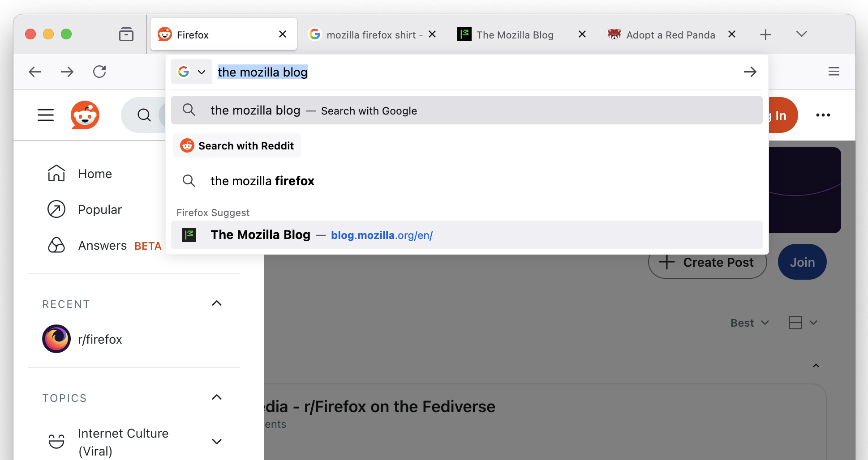868x460 pixels.
Task: Click the Reddit logo
Action: [85, 115]
